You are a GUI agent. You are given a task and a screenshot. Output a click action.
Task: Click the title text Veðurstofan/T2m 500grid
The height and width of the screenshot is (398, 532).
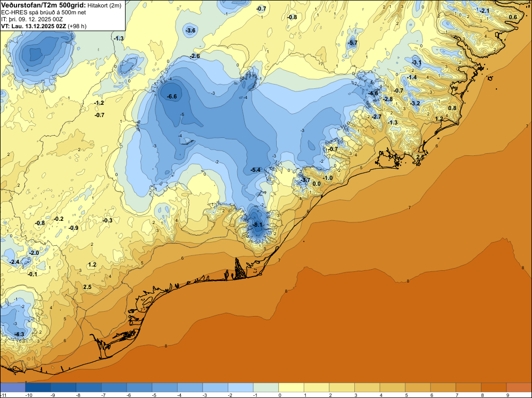tap(44, 5)
